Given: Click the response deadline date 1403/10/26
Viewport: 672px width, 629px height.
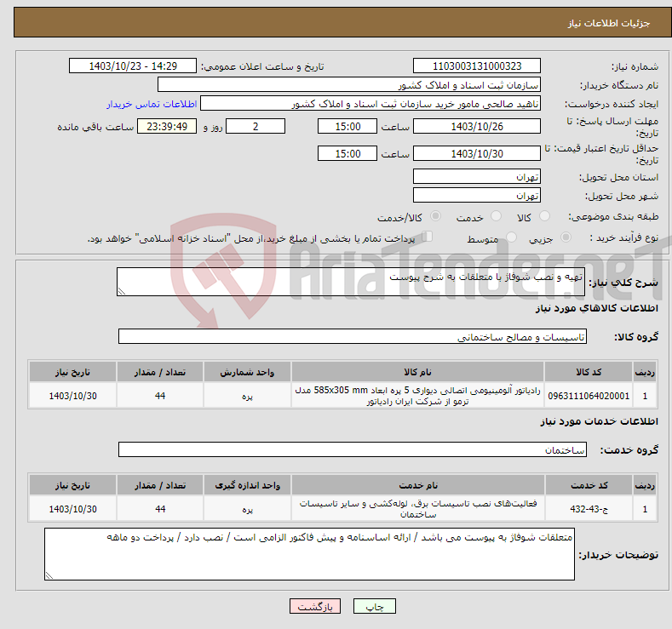Looking at the screenshot, I should [x=477, y=126].
